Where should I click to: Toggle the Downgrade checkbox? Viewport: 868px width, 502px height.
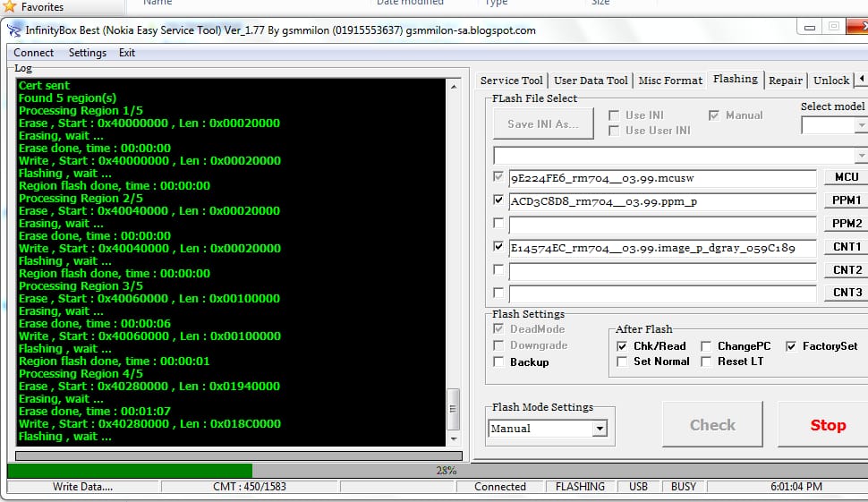coord(498,345)
